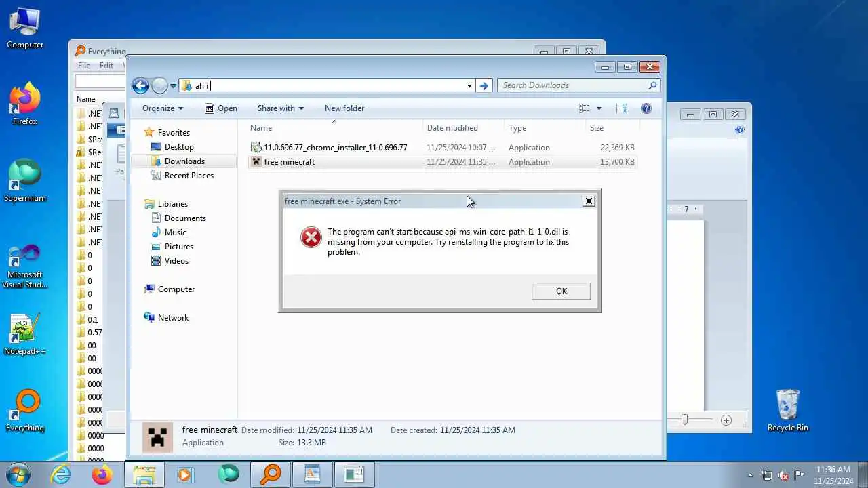This screenshot has width=868, height=488.
Task: Click Open in the Explorer toolbar
Action: [x=221, y=108]
